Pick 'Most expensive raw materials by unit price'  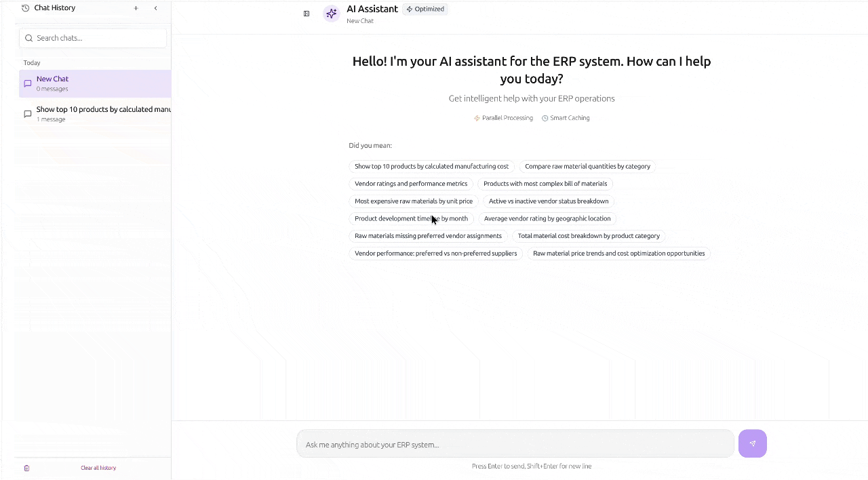pos(414,201)
